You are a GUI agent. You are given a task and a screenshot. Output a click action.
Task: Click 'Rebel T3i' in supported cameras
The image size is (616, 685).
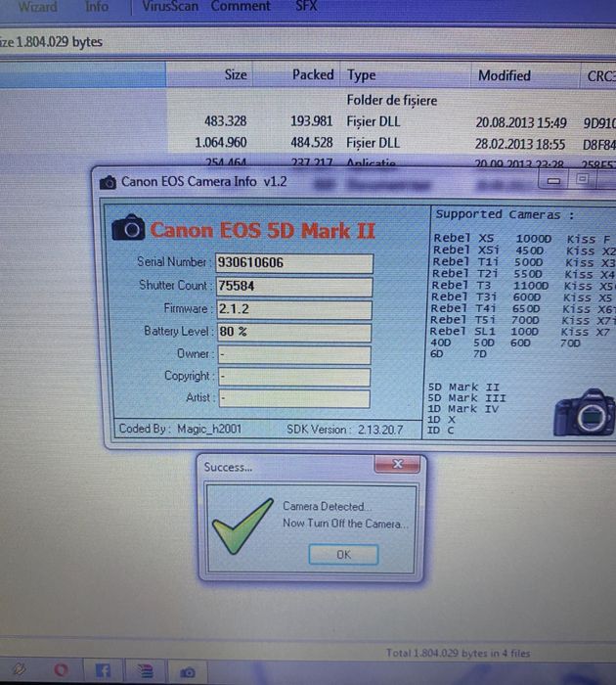tap(462, 297)
